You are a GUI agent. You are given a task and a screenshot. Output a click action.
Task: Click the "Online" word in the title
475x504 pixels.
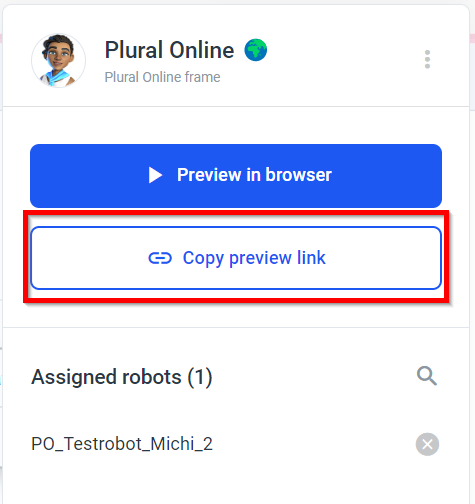pos(202,50)
